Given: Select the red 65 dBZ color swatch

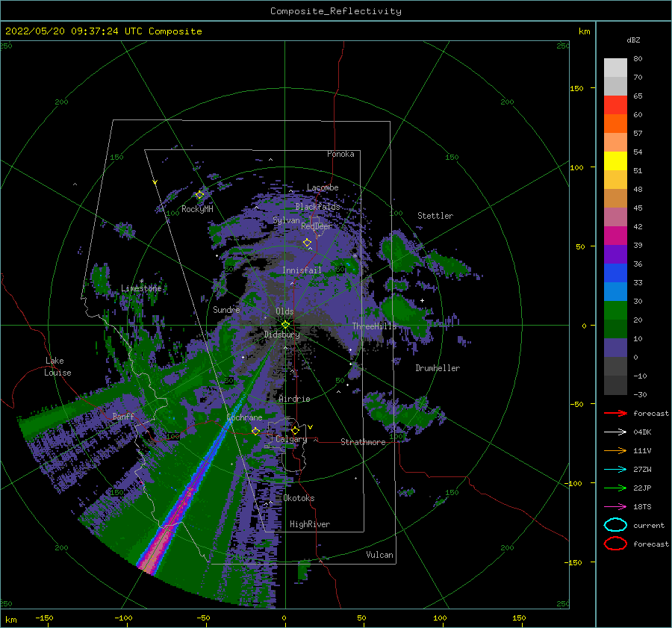Looking at the screenshot, I should tap(615, 105).
